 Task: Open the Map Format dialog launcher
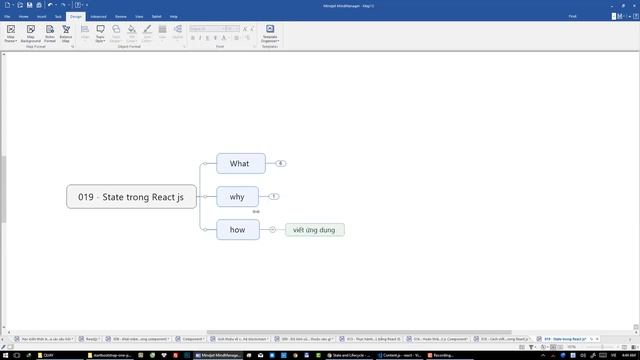coord(73,47)
